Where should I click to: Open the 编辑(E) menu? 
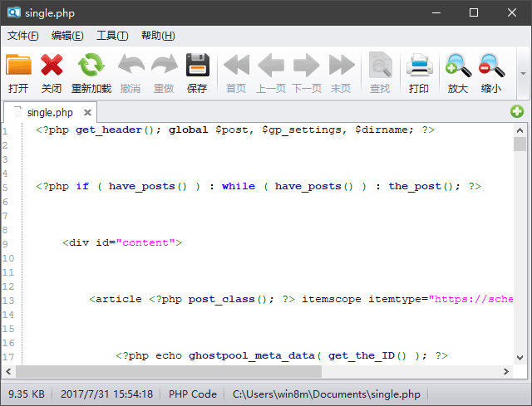[67, 36]
